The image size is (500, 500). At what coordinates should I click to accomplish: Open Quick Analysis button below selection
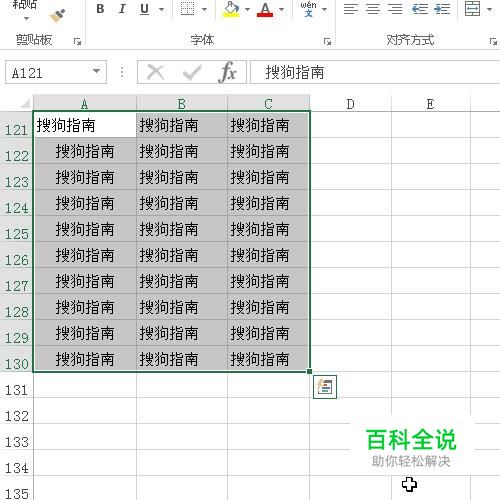[325, 387]
